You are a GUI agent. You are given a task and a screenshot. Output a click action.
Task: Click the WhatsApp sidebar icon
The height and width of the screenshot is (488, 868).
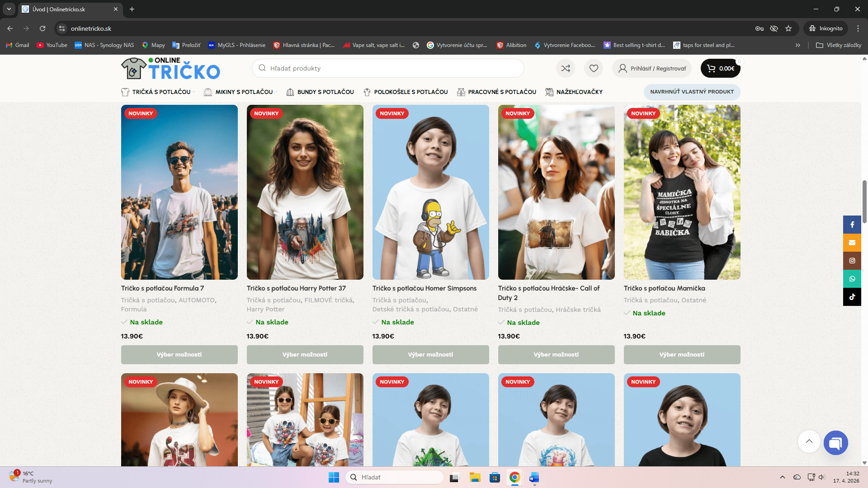pyautogui.click(x=852, y=279)
